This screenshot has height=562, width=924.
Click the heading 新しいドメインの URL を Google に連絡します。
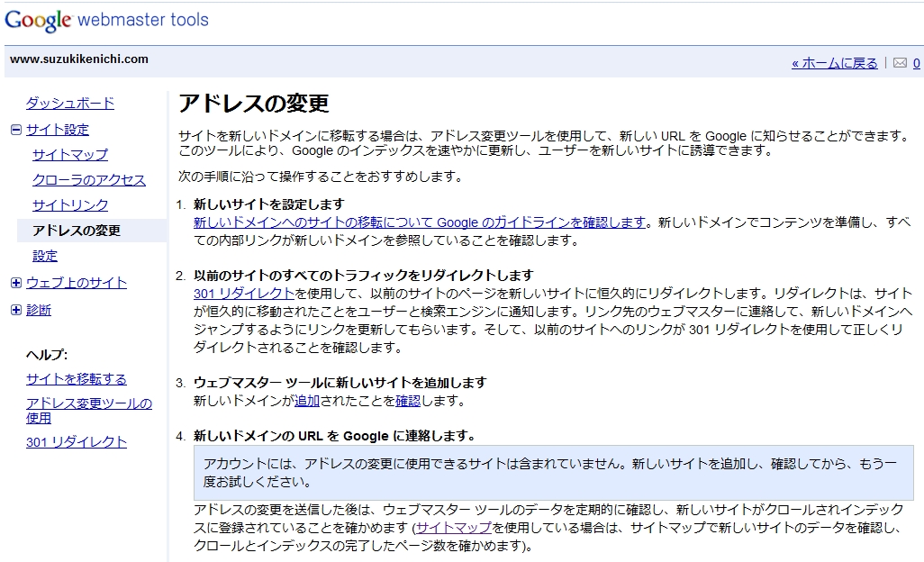click(x=335, y=436)
